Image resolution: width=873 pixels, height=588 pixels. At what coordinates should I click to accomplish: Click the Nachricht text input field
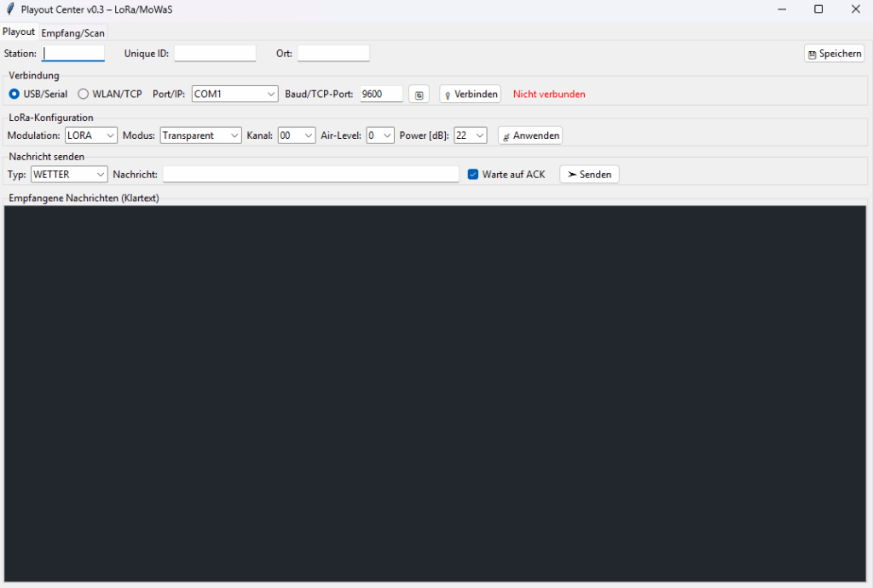pyautogui.click(x=311, y=175)
